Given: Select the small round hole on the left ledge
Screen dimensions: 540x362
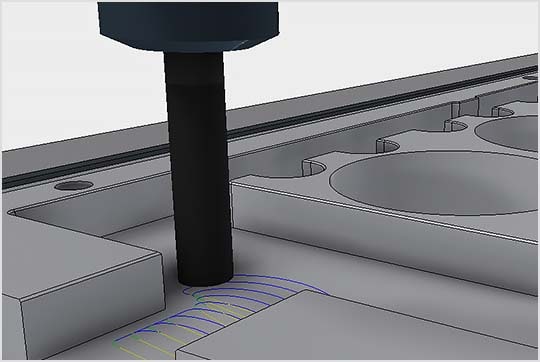Looking at the screenshot, I should pos(74,186).
